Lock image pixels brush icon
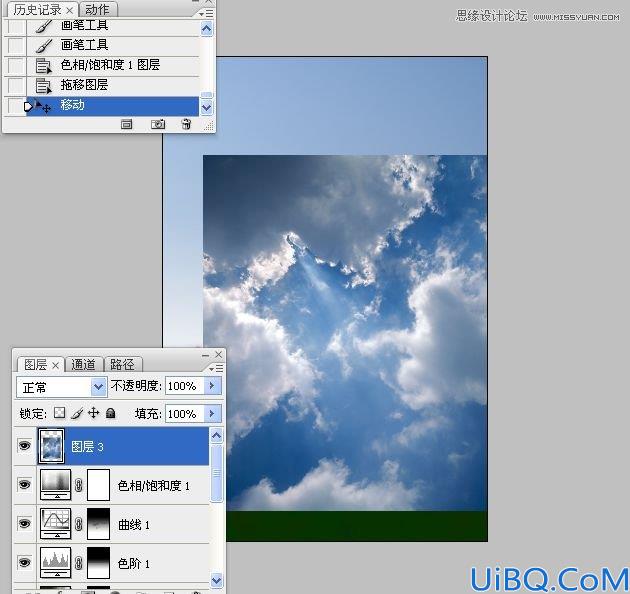This screenshot has width=630, height=594. pyautogui.click(x=77, y=413)
